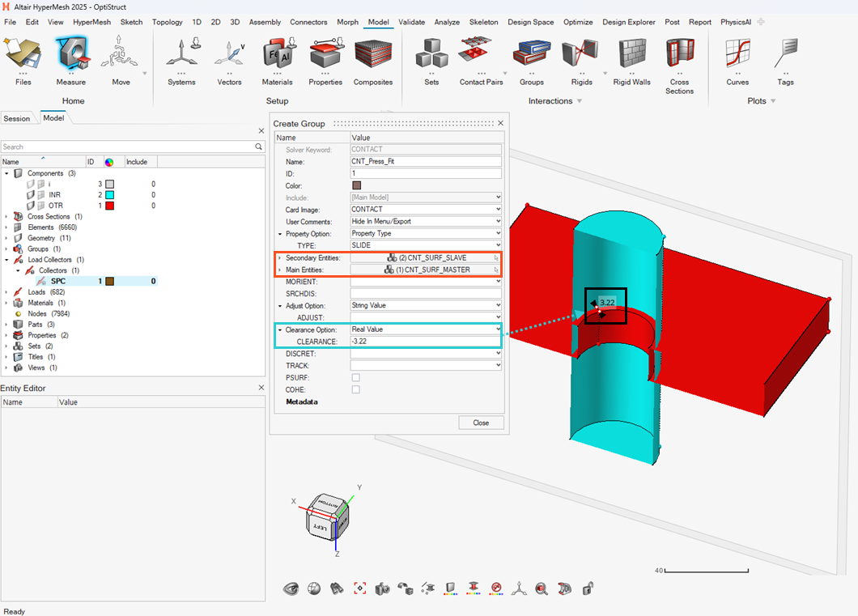858x616 pixels.
Task: Click the eye view icon in the bottom toolbar
Action: tap(291, 588)
